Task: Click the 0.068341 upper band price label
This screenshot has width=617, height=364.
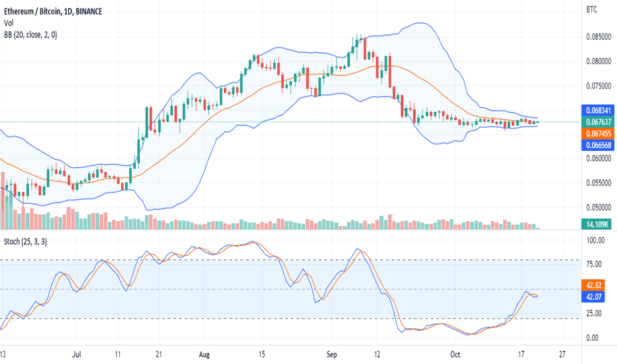Action: (x=597, y=110)
